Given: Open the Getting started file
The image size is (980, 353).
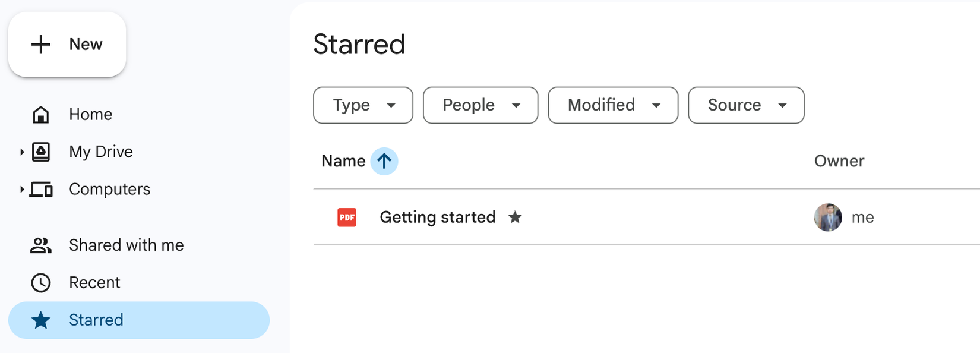Looking at the screenshot, I should coord(438,218).
